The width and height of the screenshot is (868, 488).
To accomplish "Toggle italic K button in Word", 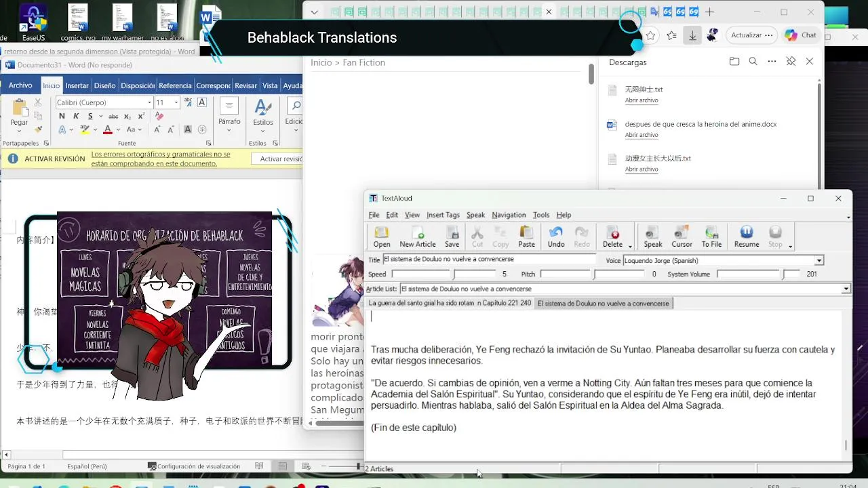I will tap(76, 116).
